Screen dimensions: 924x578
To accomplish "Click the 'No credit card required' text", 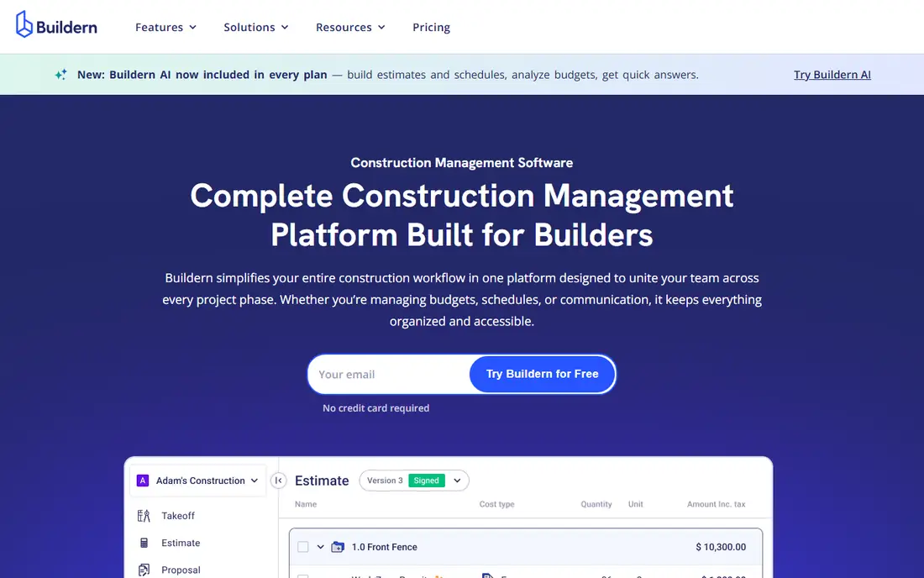I will pyautogui.click(x=376, y=407).
